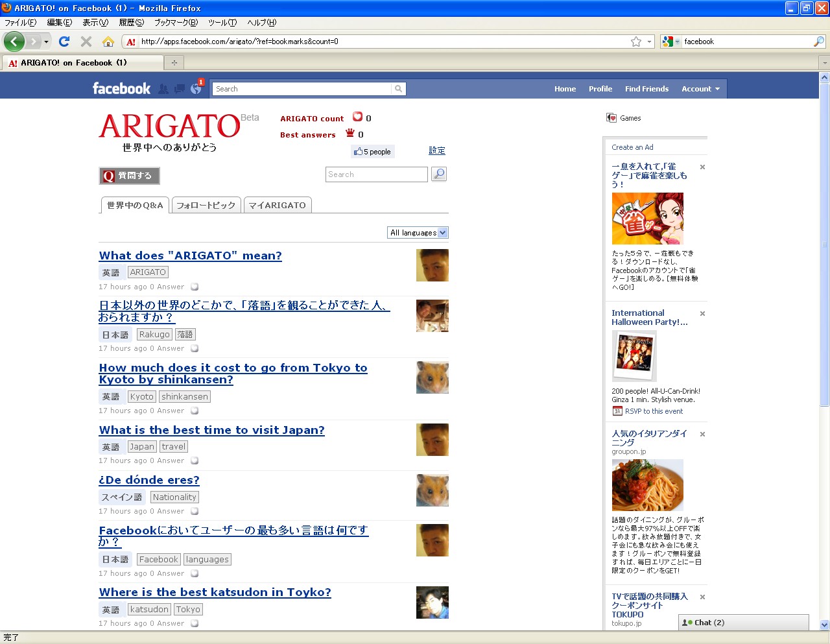Select the ARIGATO! on Facebook browser tab
Screen dimensions: 830x644
tap(83, 63)
